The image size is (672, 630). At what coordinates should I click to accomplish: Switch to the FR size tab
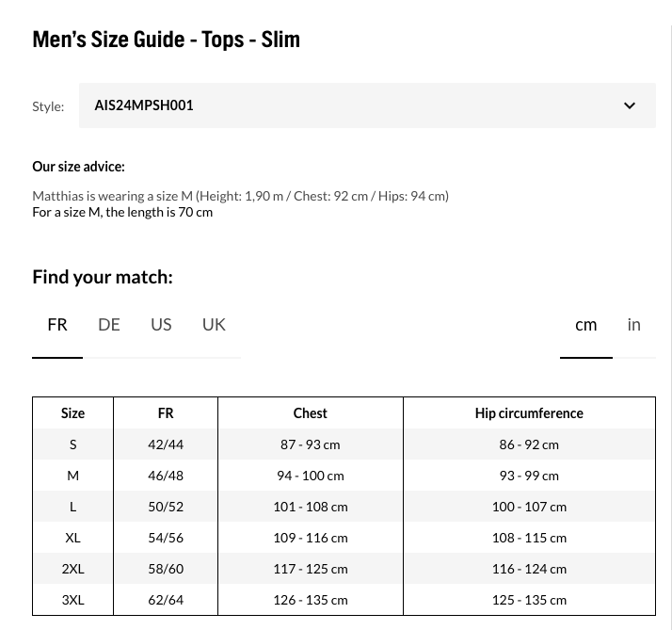point(57,325)
